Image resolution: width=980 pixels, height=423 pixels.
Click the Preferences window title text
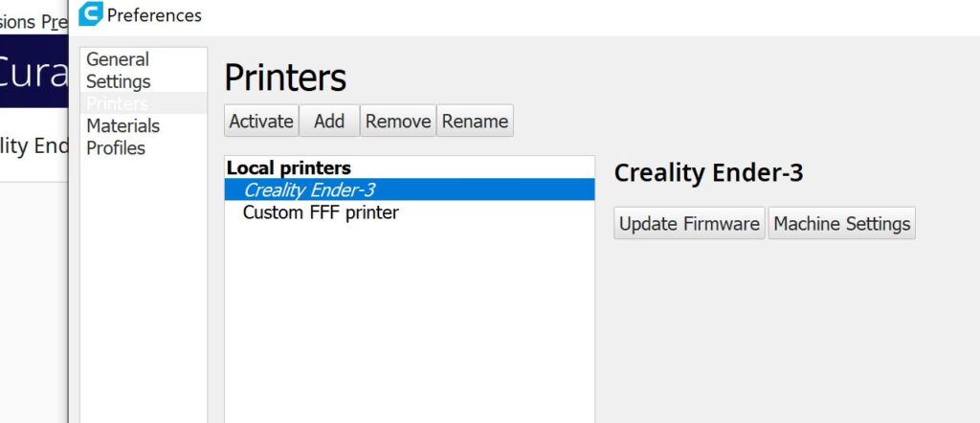point(154,15)
